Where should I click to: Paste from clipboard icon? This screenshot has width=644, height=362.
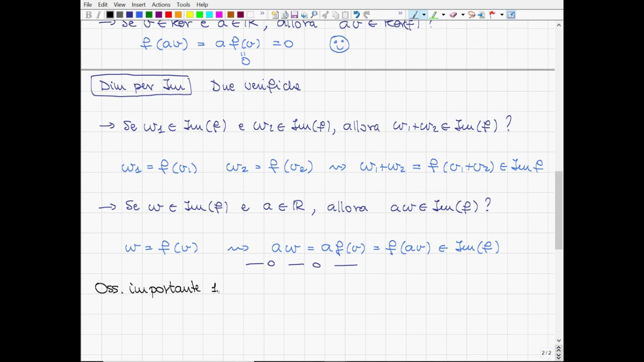click(x=345, y=15)
